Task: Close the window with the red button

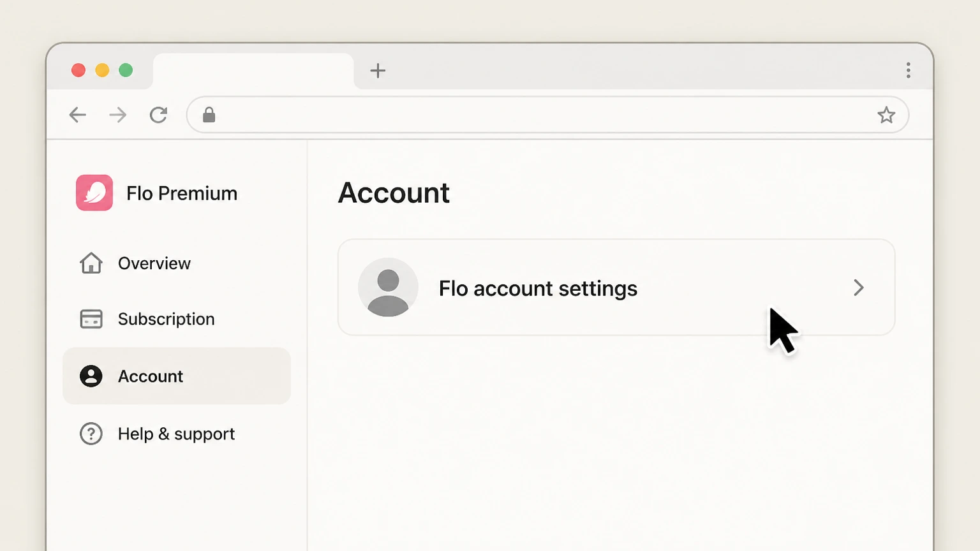Action: point(78,70)
